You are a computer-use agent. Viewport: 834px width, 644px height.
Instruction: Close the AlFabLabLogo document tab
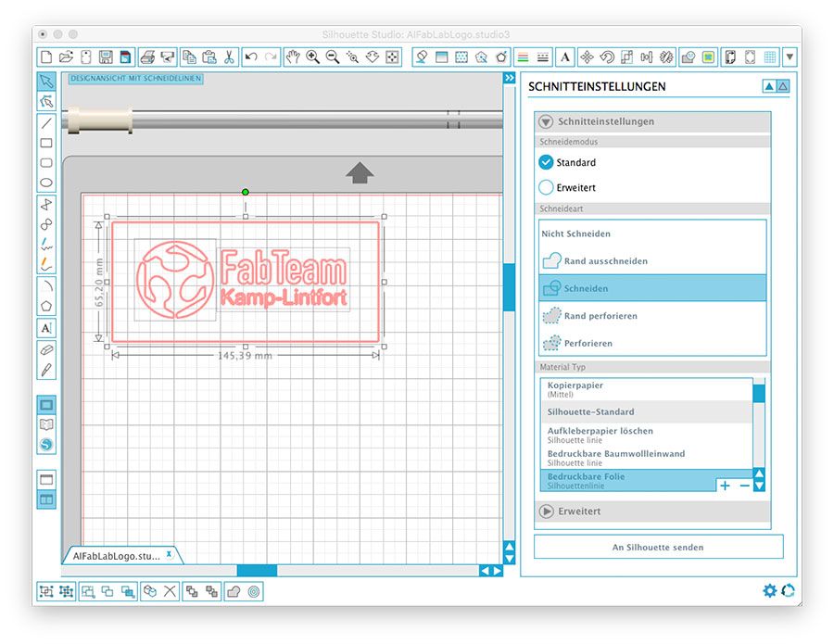pos(170,554)
